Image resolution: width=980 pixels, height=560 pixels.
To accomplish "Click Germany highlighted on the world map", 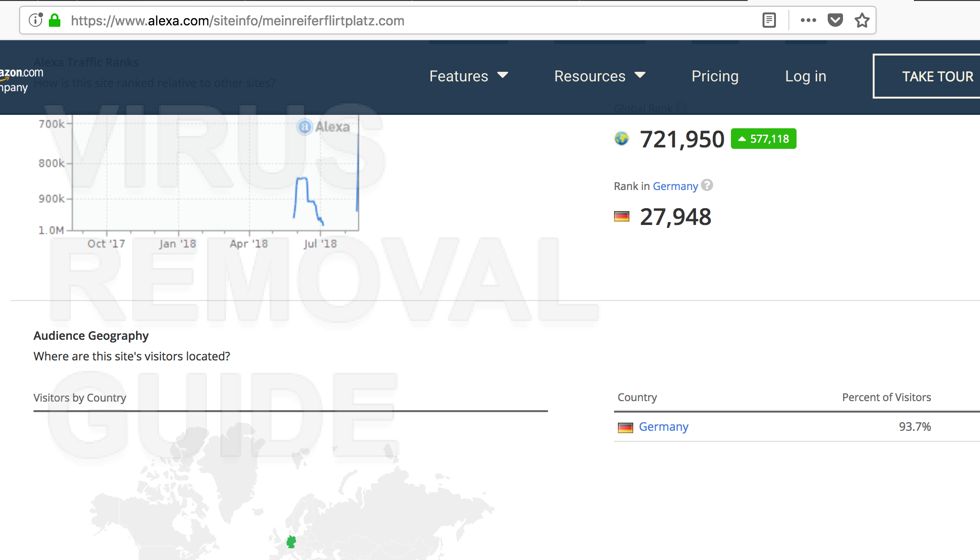I will [291, 542].
